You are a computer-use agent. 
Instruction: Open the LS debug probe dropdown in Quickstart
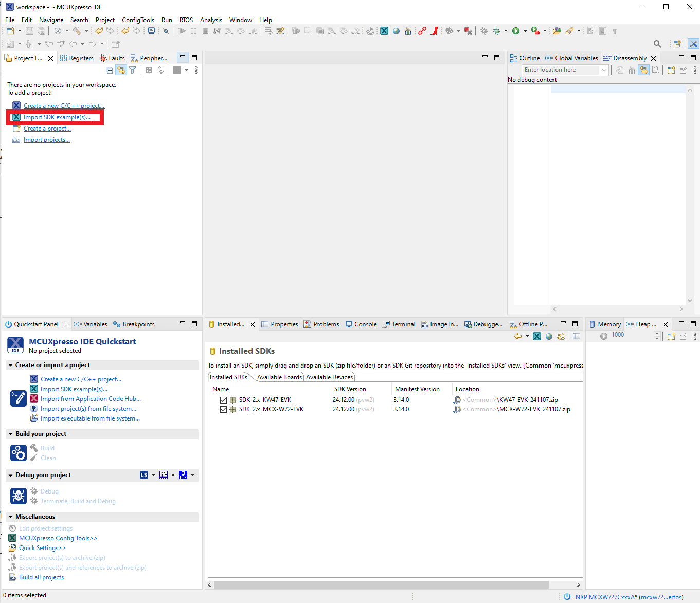(152, 474)
